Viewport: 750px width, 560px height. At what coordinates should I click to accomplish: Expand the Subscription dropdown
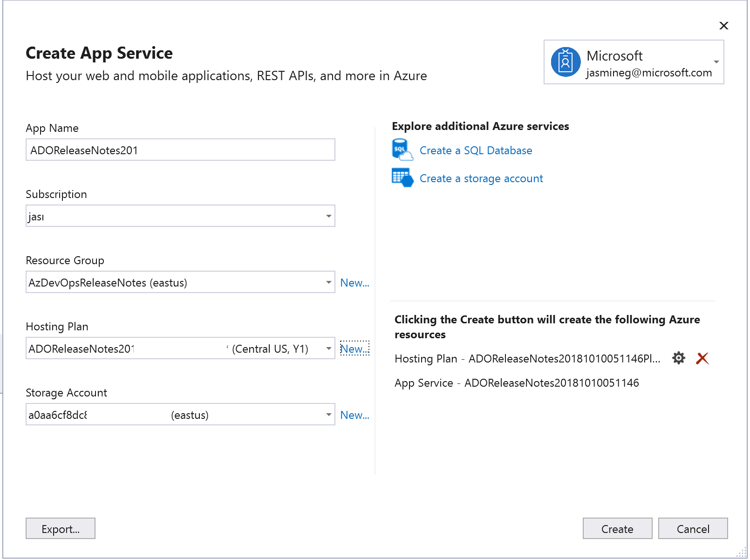[x=329, y=216]
